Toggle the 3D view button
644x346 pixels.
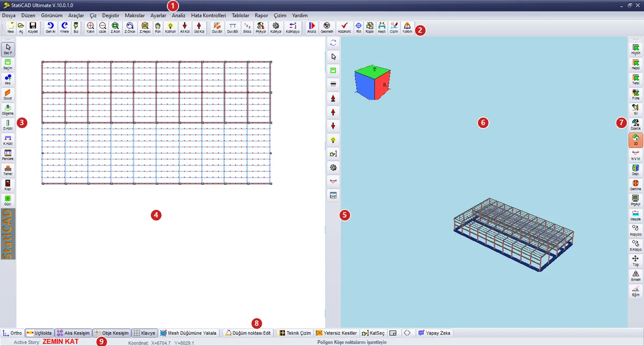coord(636,140)
